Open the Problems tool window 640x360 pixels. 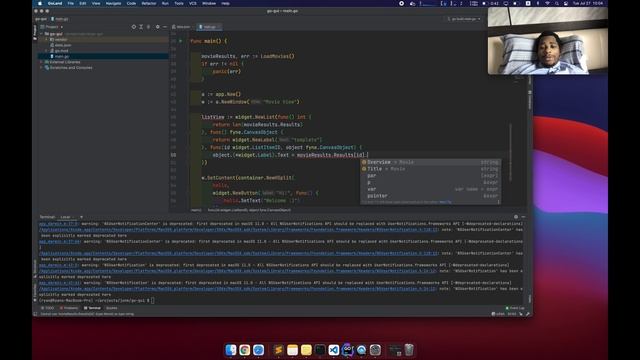point(69,308)
